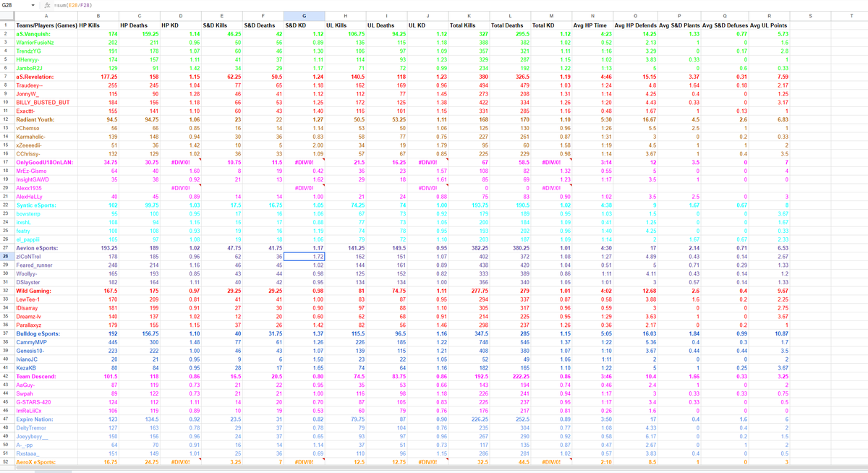Click the 'Avg HP Time' header cell
Viewport: 868px width, 473px height.
click(592, 25)
